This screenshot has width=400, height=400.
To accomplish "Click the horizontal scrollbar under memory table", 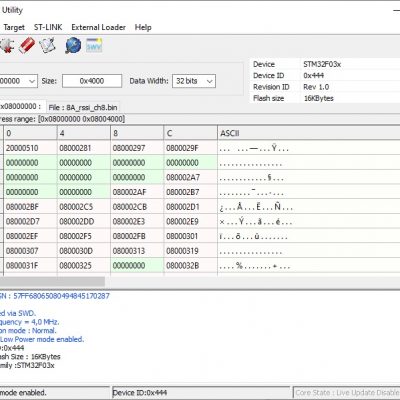I will click(x=52, y=281).
